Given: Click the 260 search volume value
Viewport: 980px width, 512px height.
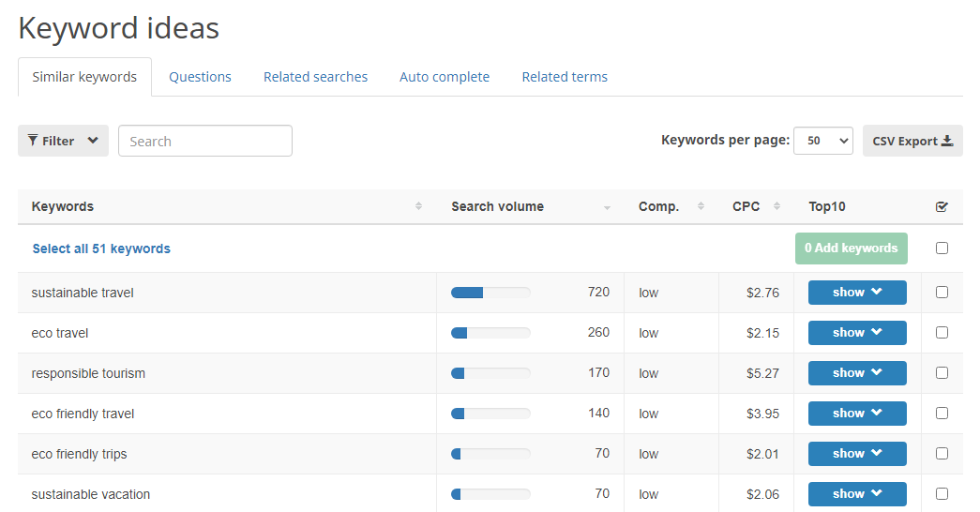Looking at the screenshot, I should [598, 333].
